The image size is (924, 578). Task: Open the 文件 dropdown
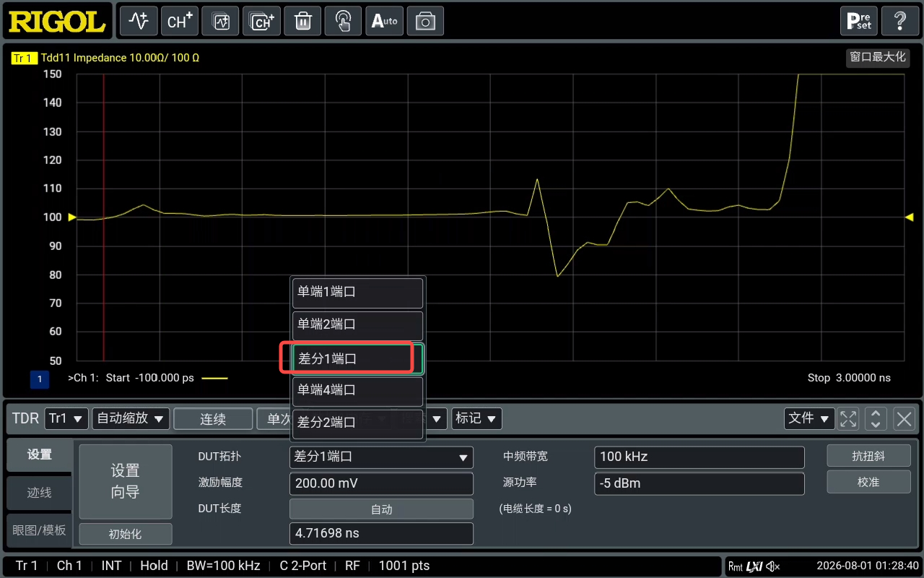tap(809, 418)
